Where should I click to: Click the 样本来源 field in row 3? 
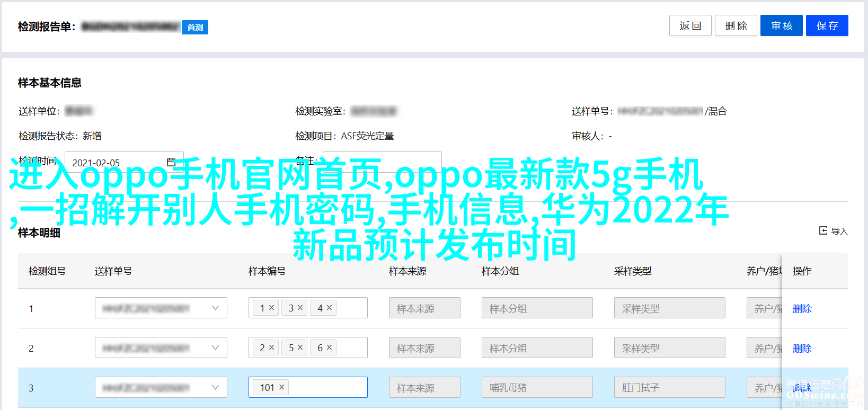click(424, 387)
